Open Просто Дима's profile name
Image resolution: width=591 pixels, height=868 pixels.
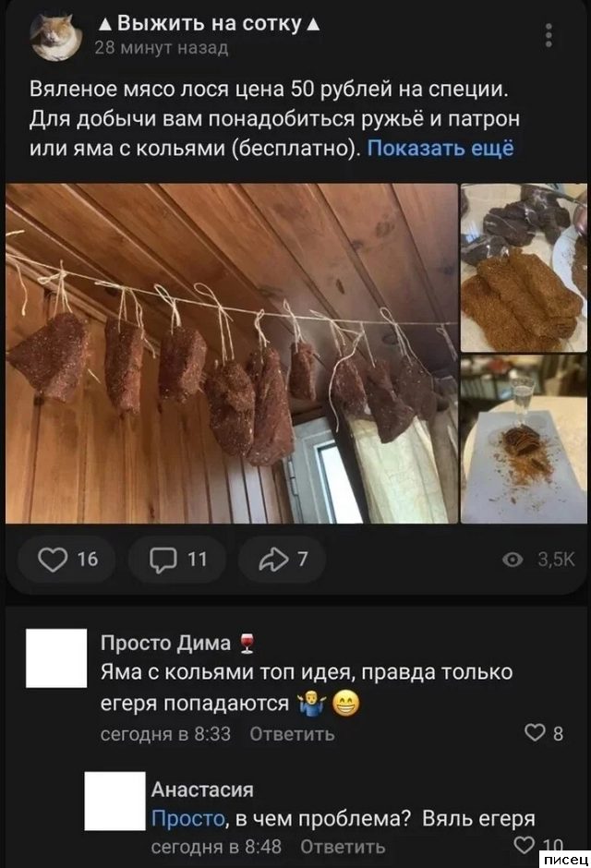coord(165,643)
